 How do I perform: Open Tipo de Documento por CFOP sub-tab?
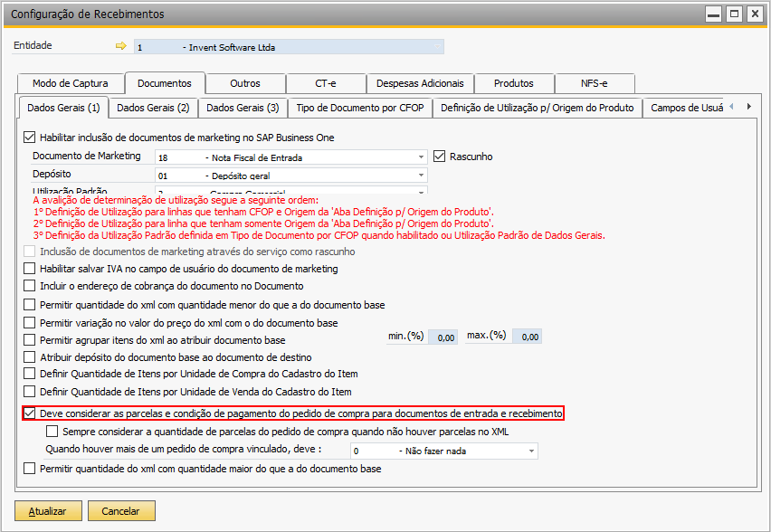click(x=360, y=108)
